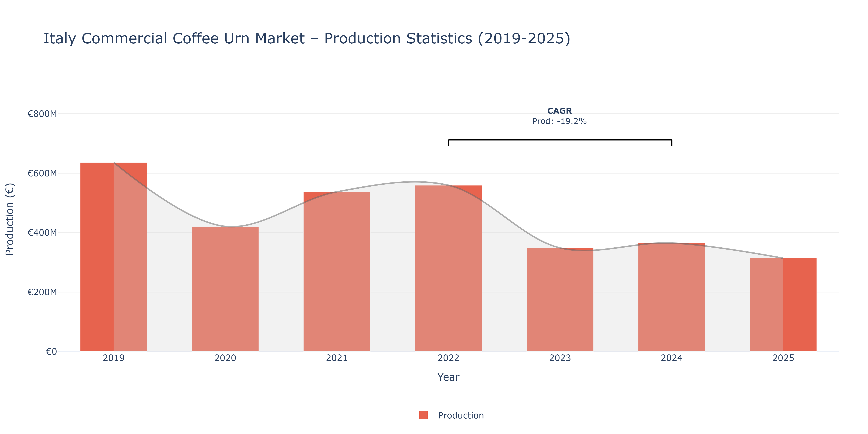Select the 2019 production bar

114,257
